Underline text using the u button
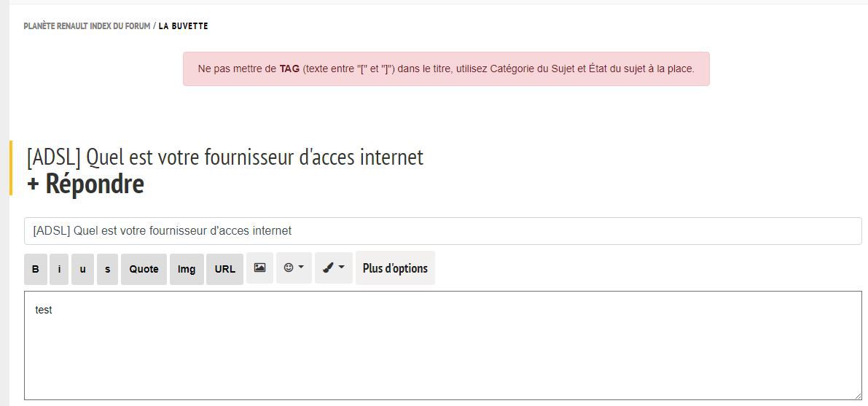Viewport: 868px width, 406px height. click(82, 269)
